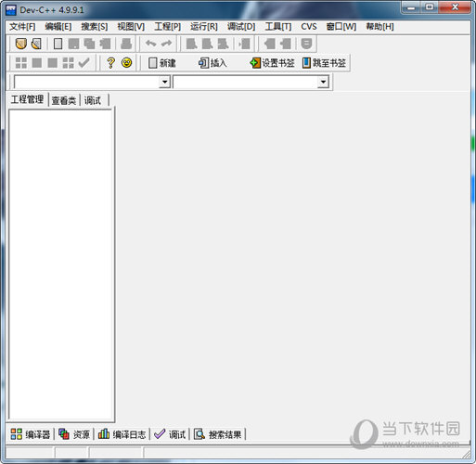Switch to the 工程管理 side tab
Screen dimensions: 476x464
tap(27, 99)
